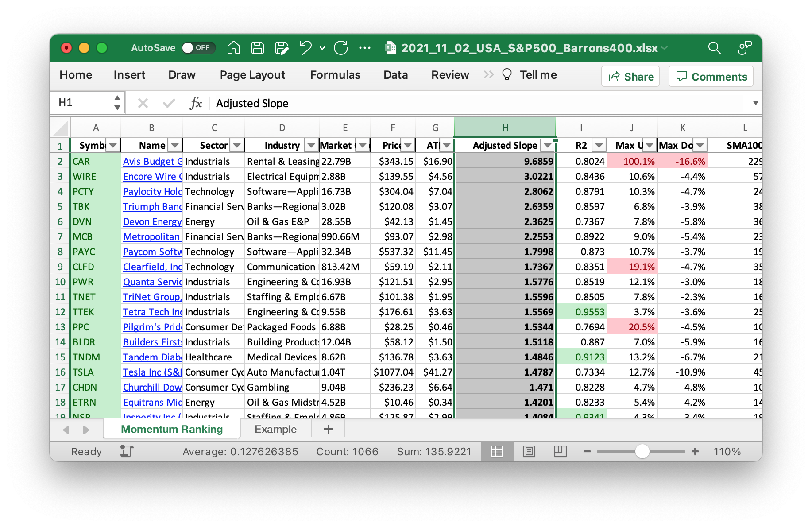Open the Sector column filter dropdown
Viewport: 812px width, 527px height.
[237, 145]
